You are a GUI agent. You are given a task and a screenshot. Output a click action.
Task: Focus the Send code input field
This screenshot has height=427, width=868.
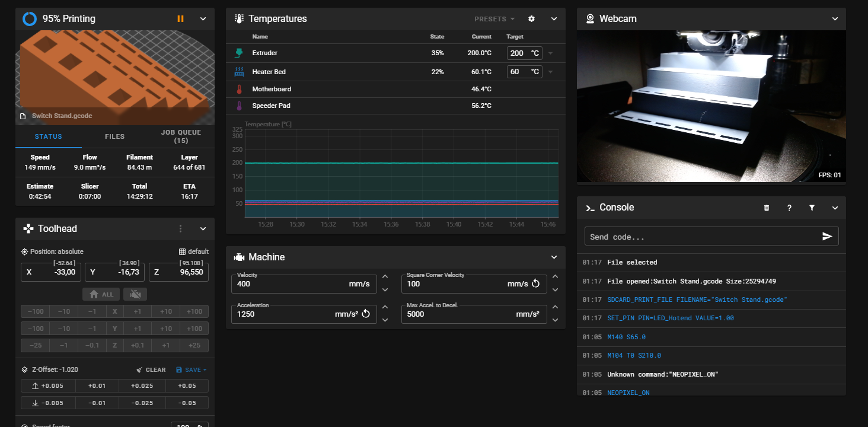pos(700,237)
